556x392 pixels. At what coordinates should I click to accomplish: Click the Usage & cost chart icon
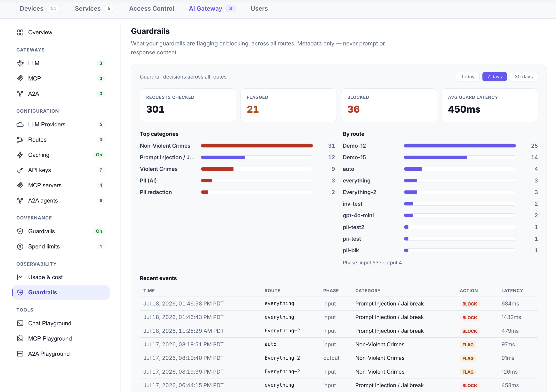20,277
